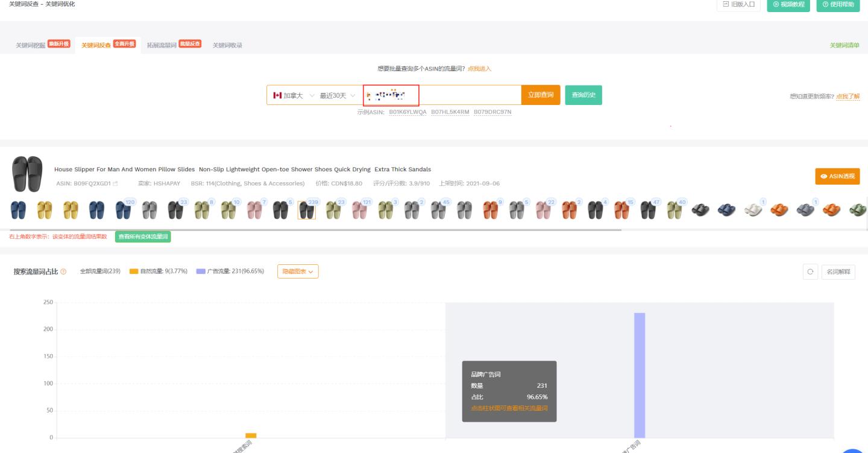The height and width of the screenshot is (453, 868).
Task: Click the tall purple 广告流量 bar
Action: (640, 375)
